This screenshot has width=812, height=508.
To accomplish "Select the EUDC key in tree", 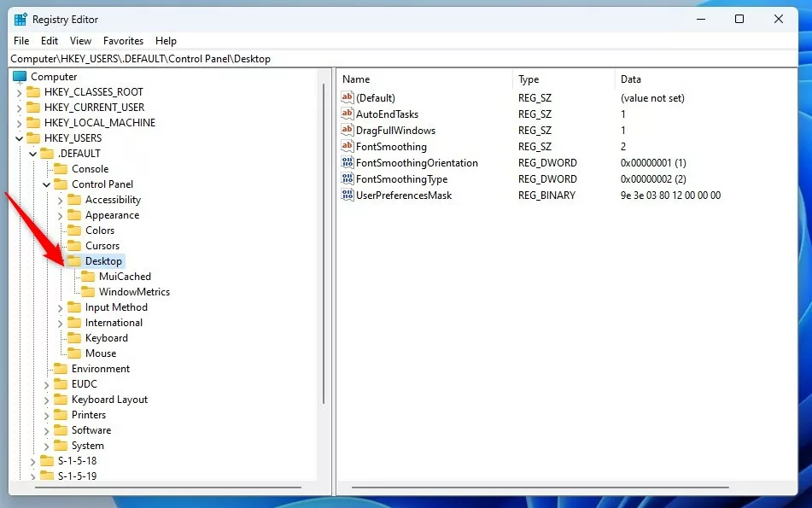I will click(x=84, y=384).
